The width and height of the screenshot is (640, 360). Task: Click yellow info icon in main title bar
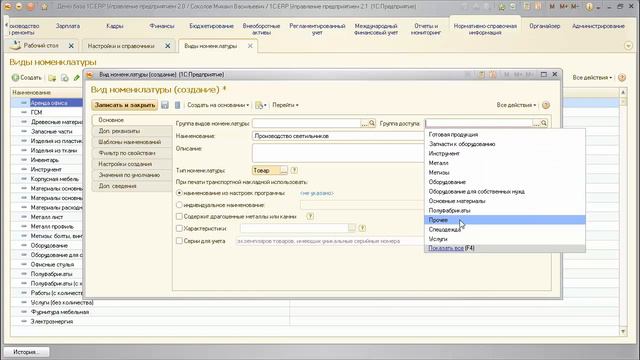pos(589,7)
